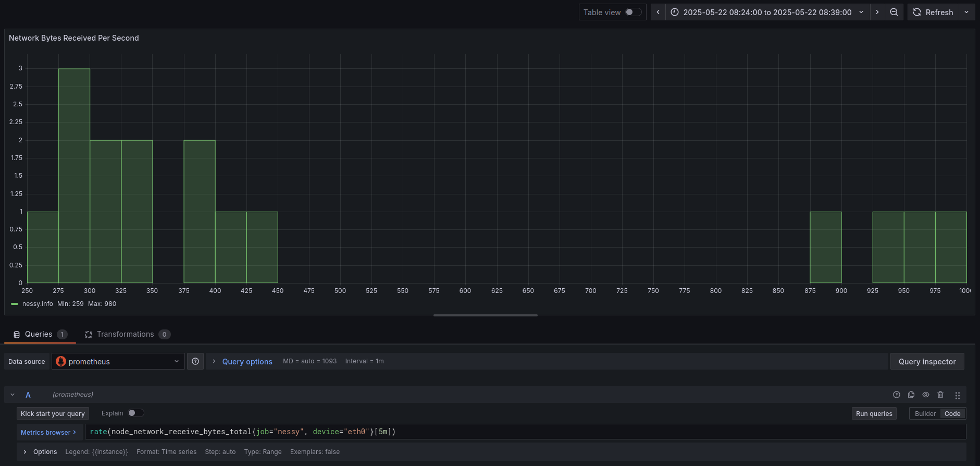
Task: Click the Transformations icon
Action: (x=89, y=335)
